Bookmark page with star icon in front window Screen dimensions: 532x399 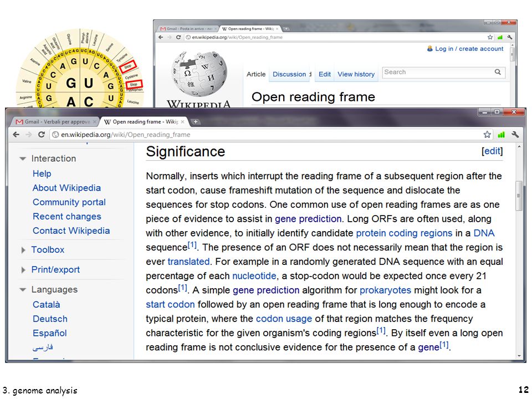(487, 134)
